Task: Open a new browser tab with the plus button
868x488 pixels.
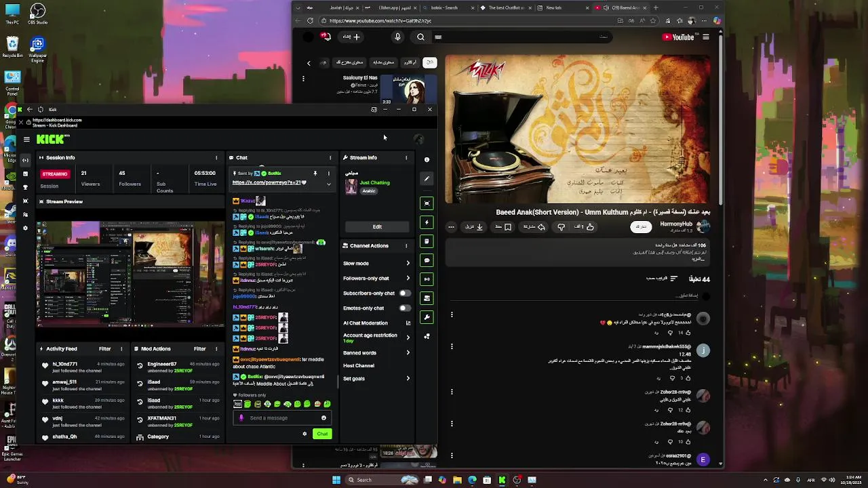Action: pyautogui.click(x=655, y=7)
